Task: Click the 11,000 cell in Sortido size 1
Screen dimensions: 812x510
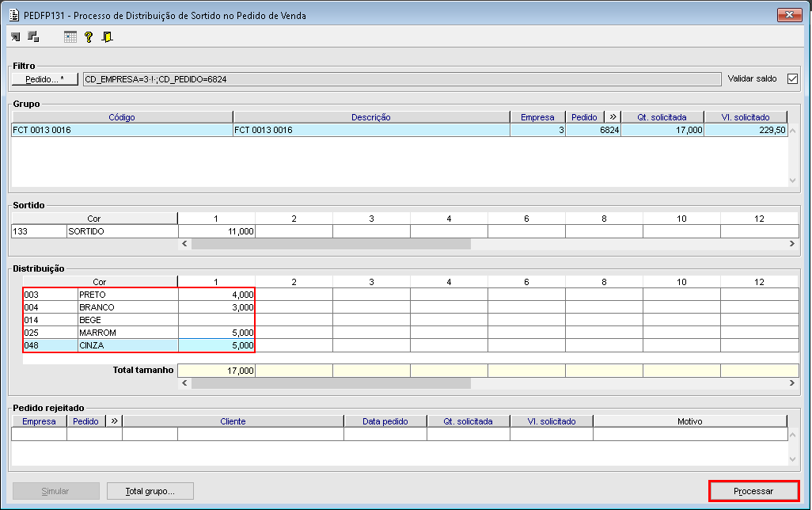Action: 217,231
